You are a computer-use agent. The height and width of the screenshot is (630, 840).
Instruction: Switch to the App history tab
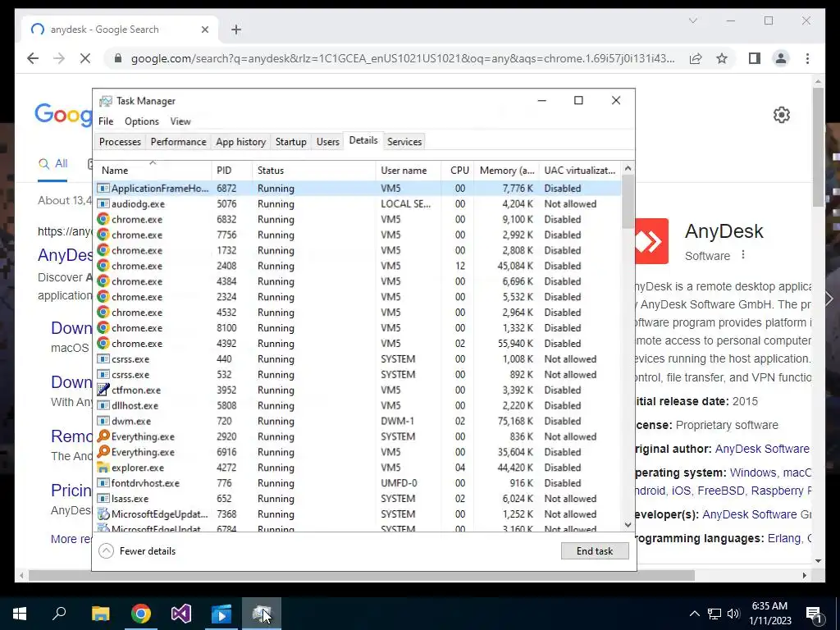[240, 141]
